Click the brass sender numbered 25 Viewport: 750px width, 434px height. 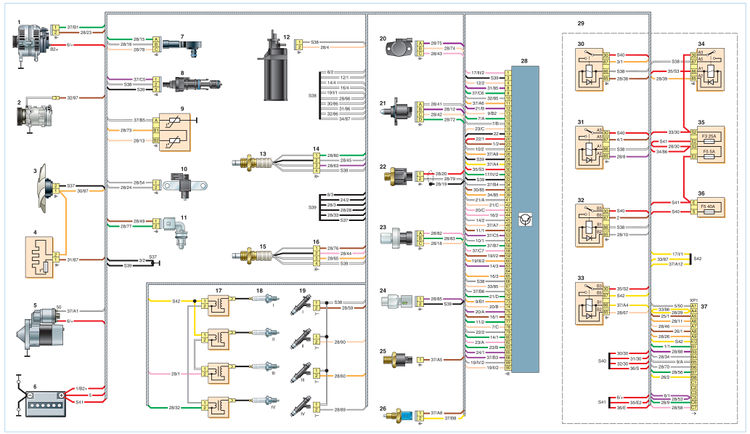397,359
